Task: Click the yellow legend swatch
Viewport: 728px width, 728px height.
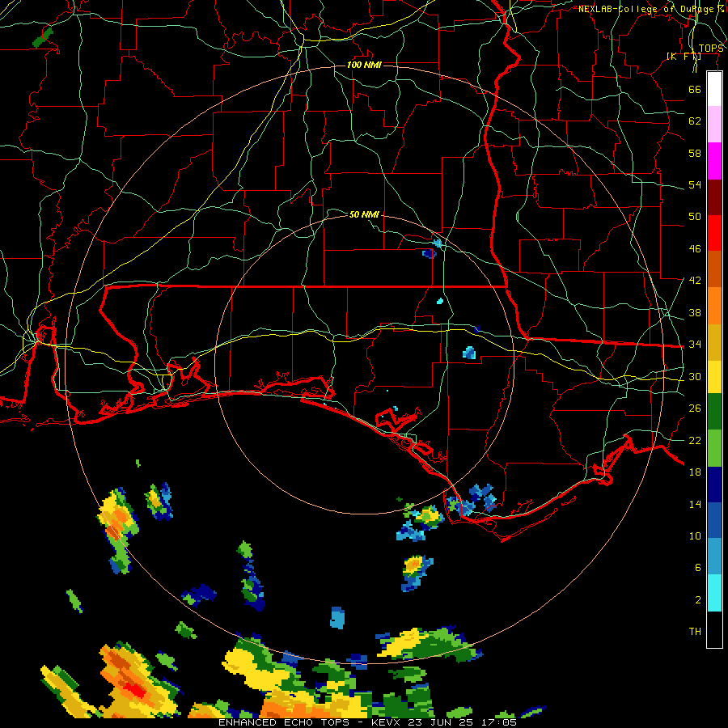Action: click(714, 377)
